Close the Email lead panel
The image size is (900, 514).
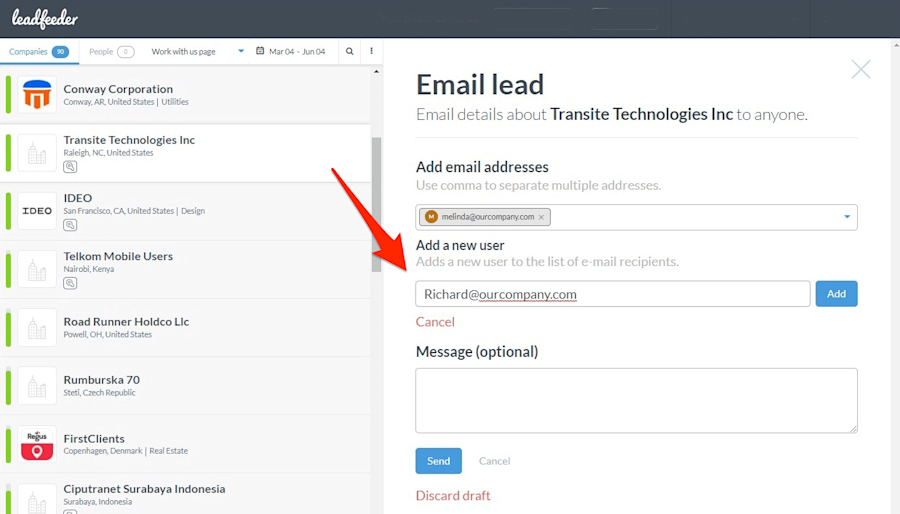860,69
